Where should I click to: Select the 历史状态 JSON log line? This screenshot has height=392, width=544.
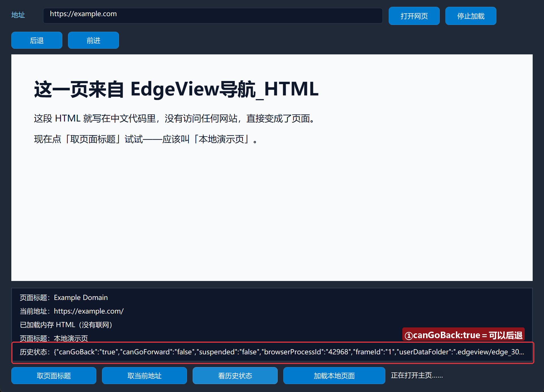coord(272,352)
